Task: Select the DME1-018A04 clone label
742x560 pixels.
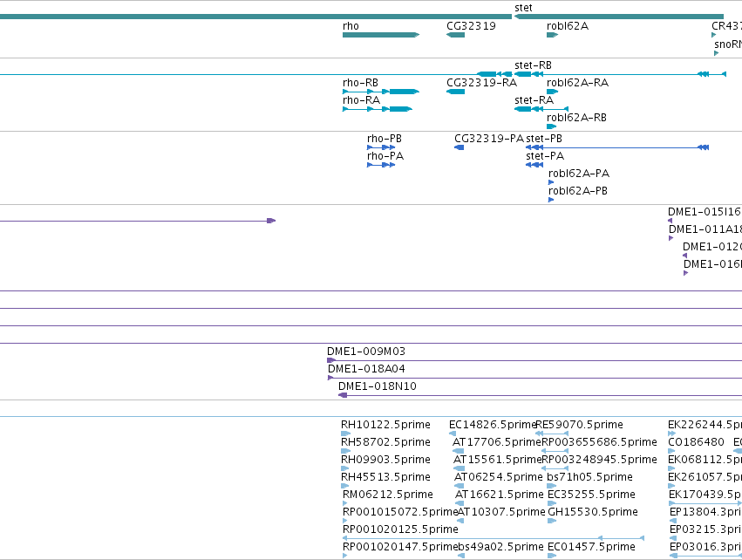Action: pos(366,369)
